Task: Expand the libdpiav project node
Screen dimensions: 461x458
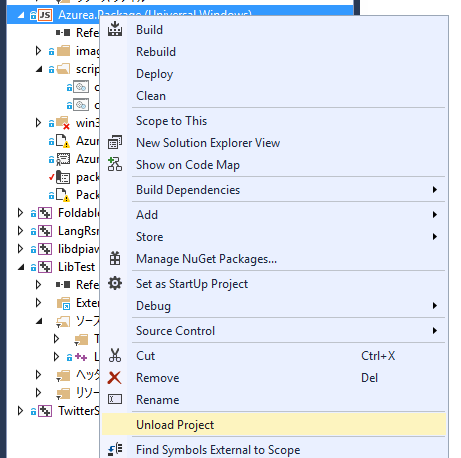Action: (20, 249)
